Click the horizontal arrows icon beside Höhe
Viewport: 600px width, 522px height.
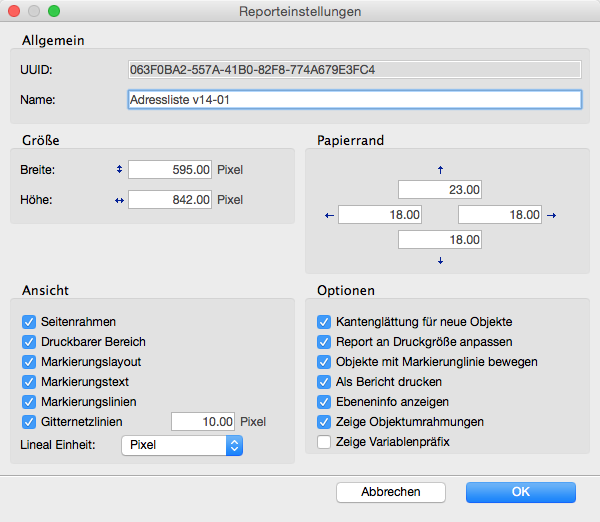119,200
